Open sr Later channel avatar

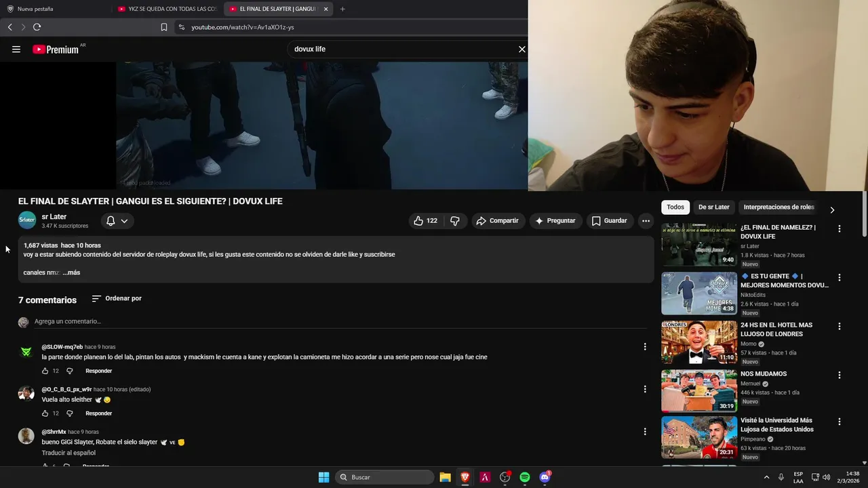click(27, 220)
